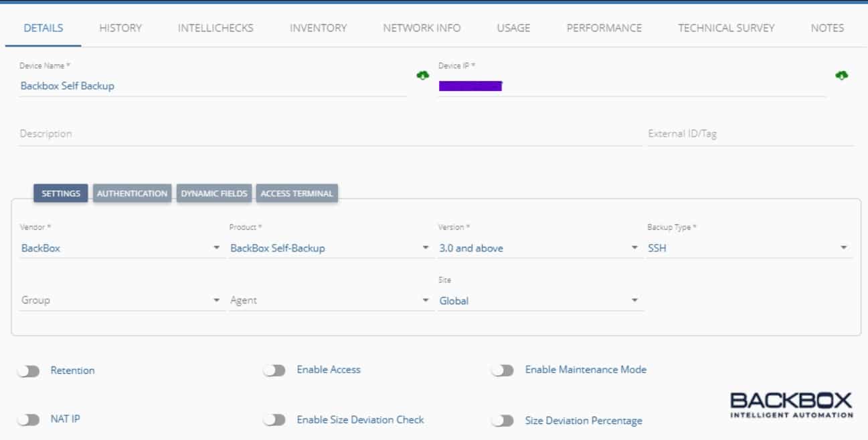Click the Device IP input field
Screen dimensions: 868x440
(632, 86)
